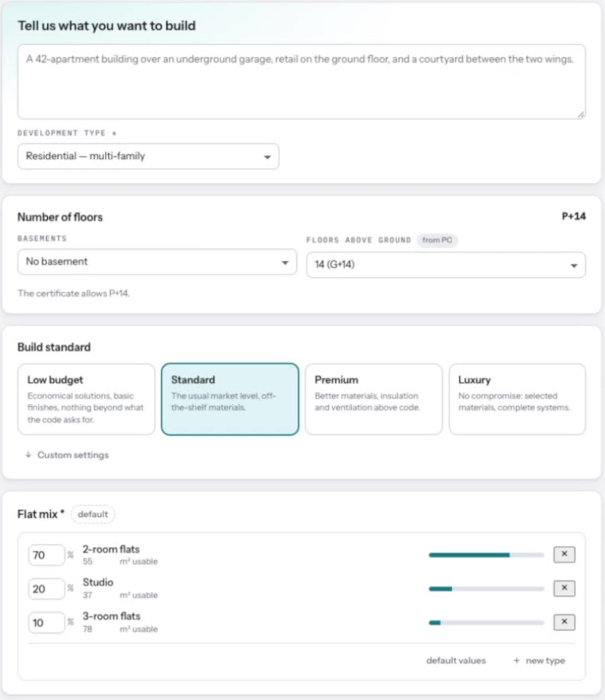Remove the 2-room flats row
The width and height of the screenshot is (605, 700).
(x=564, y=554)
